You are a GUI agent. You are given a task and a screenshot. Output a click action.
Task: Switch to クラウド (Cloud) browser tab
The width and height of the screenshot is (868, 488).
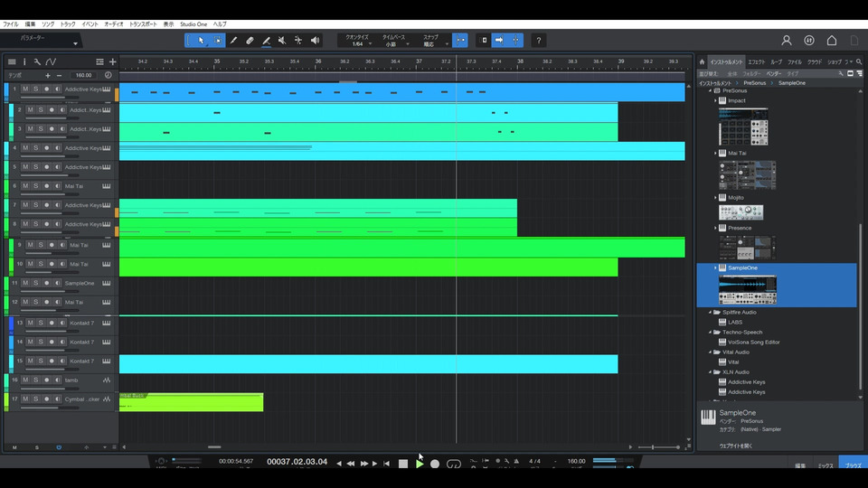815,62
